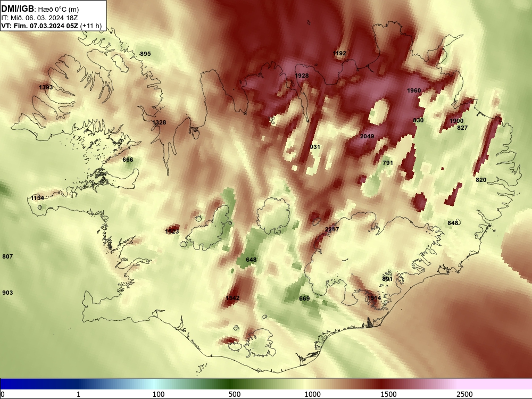Click the map value 666

(128, 160)
